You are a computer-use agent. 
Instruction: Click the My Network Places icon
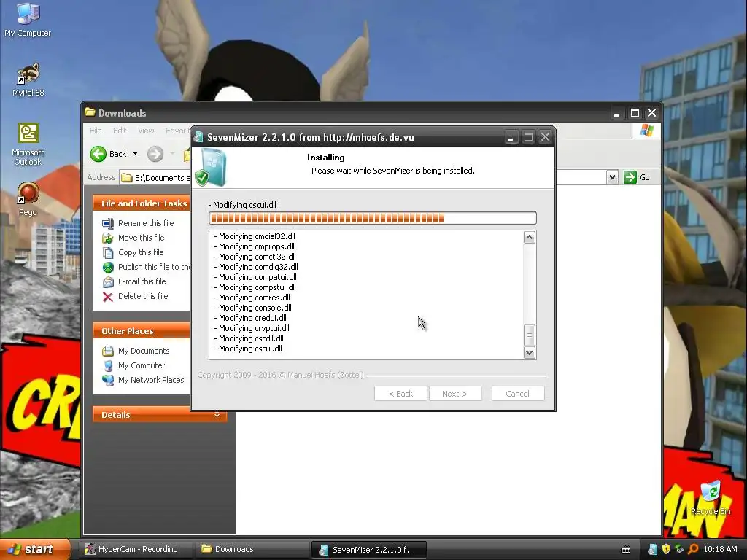point(108,380)
